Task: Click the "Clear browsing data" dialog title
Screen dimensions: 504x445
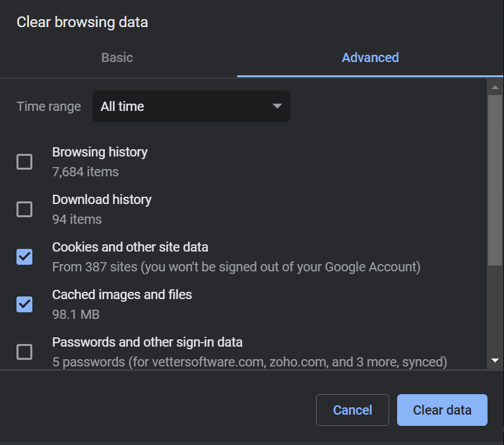Action: (82, 22)
